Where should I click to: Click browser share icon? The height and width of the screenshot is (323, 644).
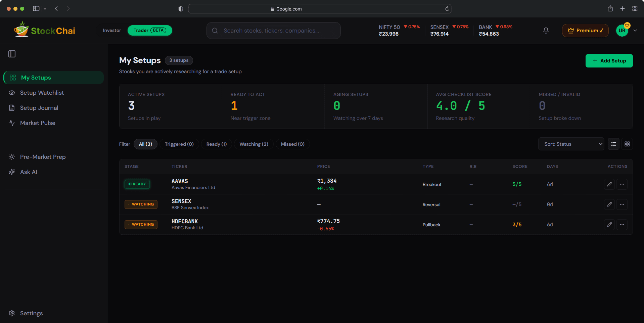click(610, 9)
